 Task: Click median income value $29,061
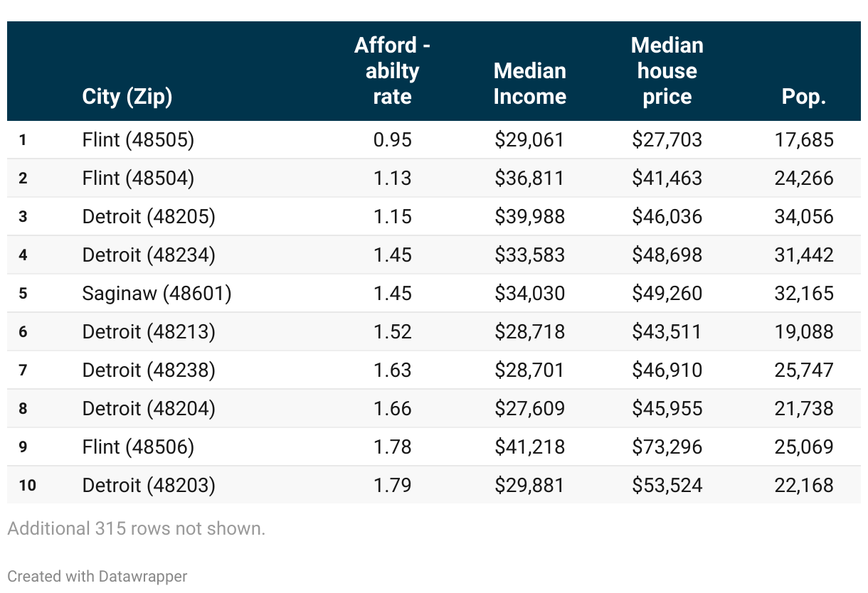(x=529, y=139)
